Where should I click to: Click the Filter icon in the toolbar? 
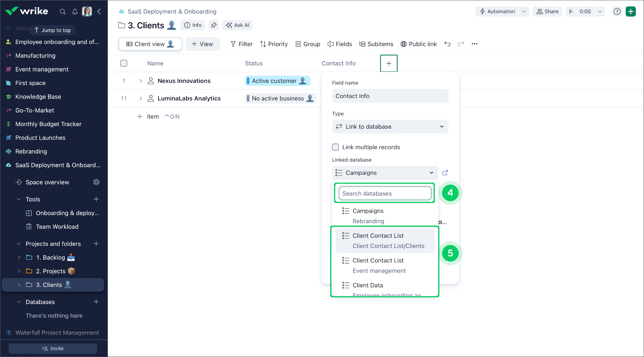click(233, 44)
